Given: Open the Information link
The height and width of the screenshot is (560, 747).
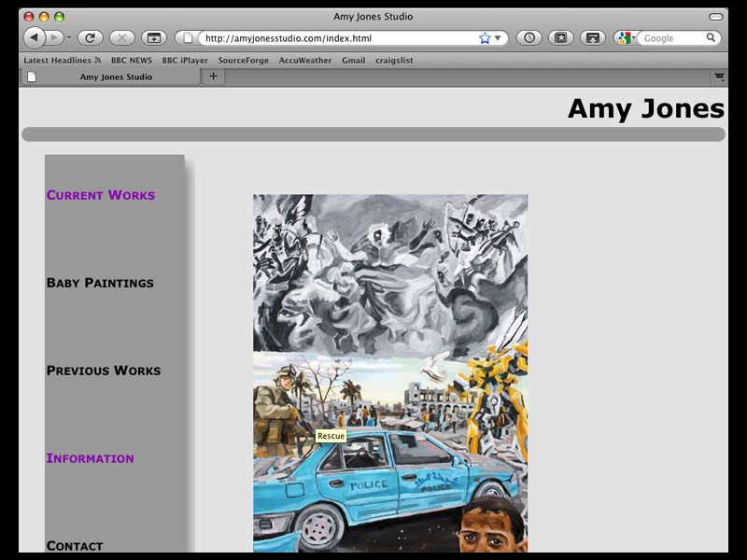Looking at the screenshot, I should pos(90,458).
